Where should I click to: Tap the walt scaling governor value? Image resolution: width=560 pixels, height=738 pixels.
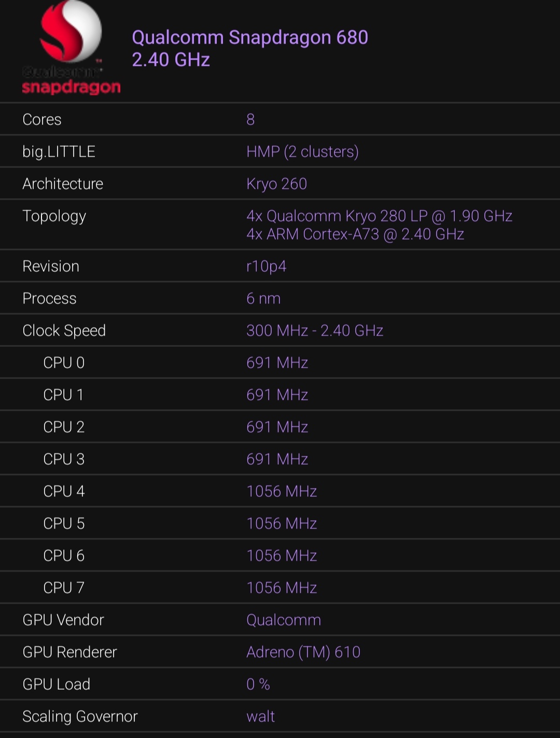tap(260, 717)
